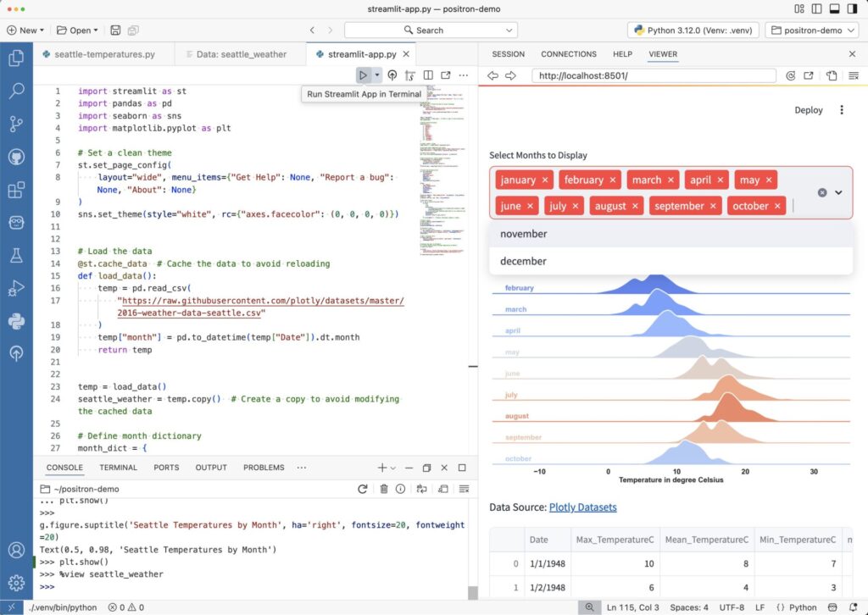The image size is (868, 615).
Task: Click the Deploy button in the viewer
Action: click(808, 109)
